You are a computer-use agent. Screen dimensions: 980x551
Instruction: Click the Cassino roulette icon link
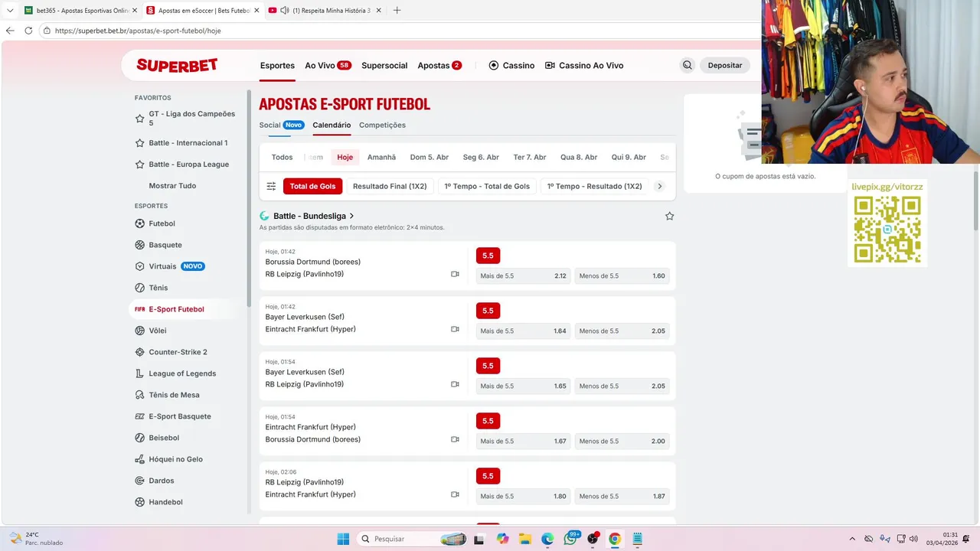(x=493, y=65)
